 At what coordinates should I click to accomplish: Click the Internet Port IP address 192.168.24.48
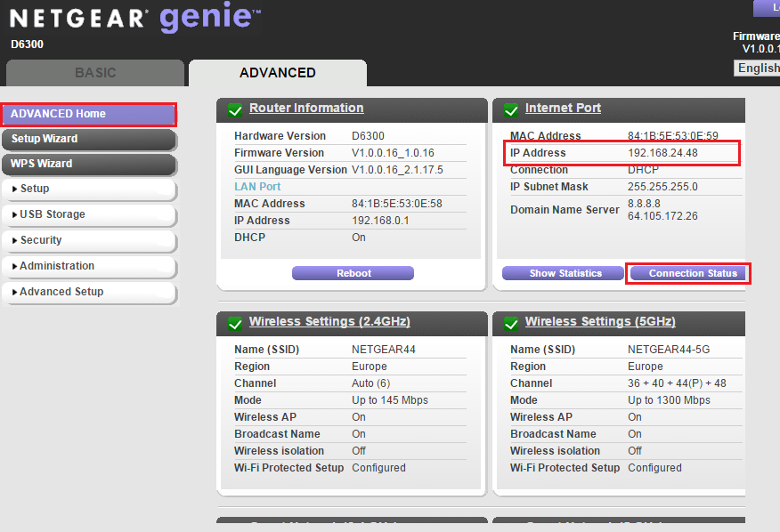point(662,153)
